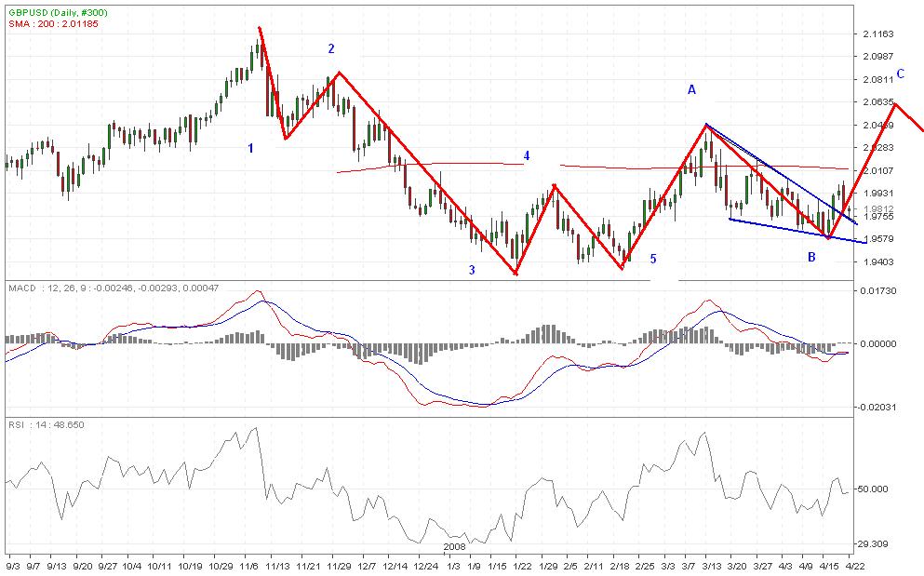
Task: Click price level 2.1163 on the axis
Action: [878, 34]
